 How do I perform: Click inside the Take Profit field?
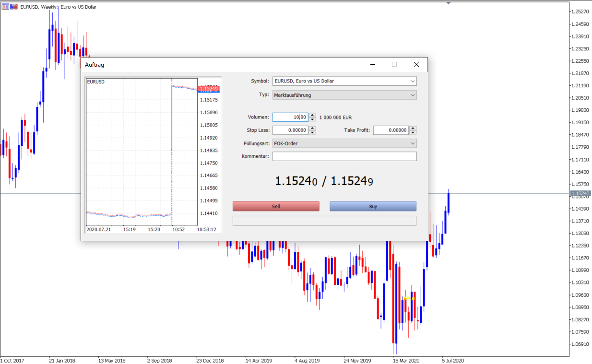391,130
